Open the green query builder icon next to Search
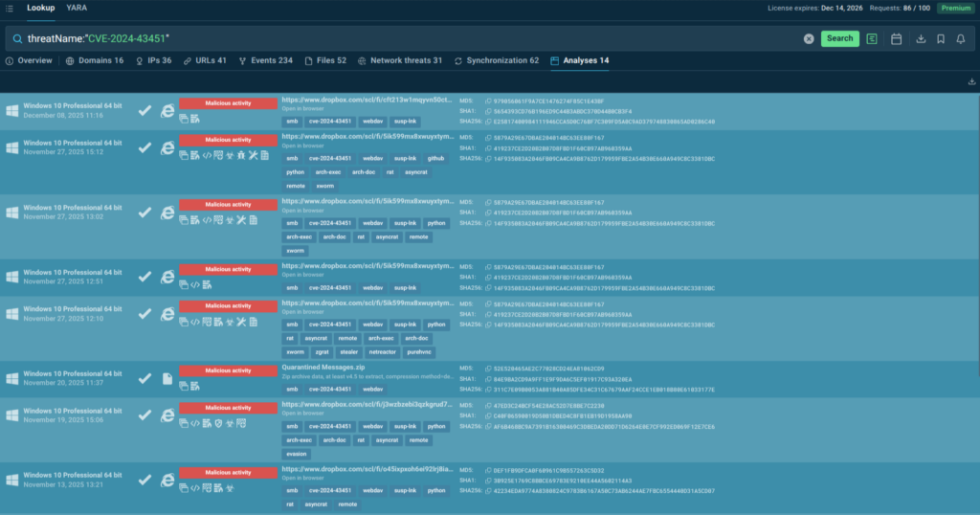The width and height of the screenshot is (980, 515). point(872,38)
